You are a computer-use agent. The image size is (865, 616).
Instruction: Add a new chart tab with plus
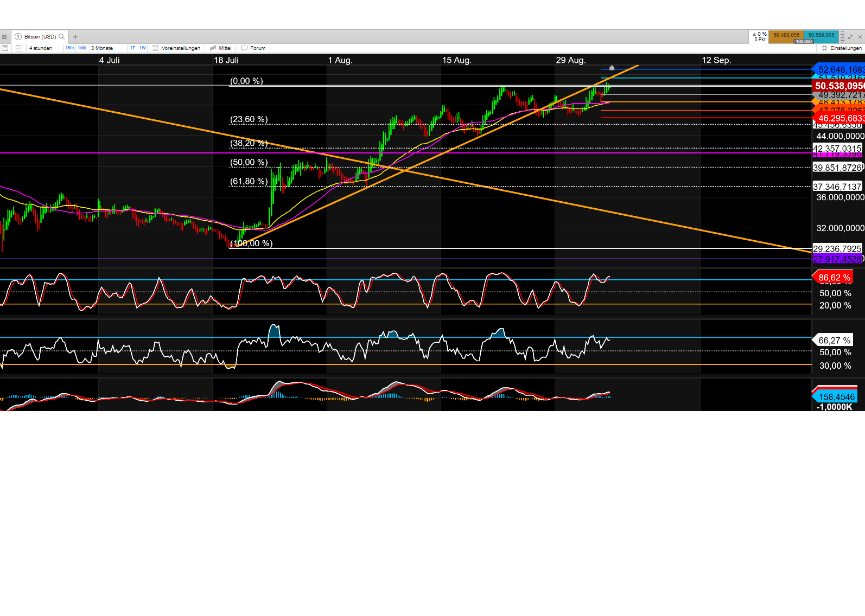[75, 37]
